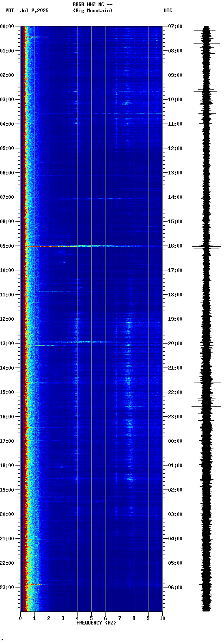Click PDT time label 13:00
The image size is (224, 644).
point(7,344)
